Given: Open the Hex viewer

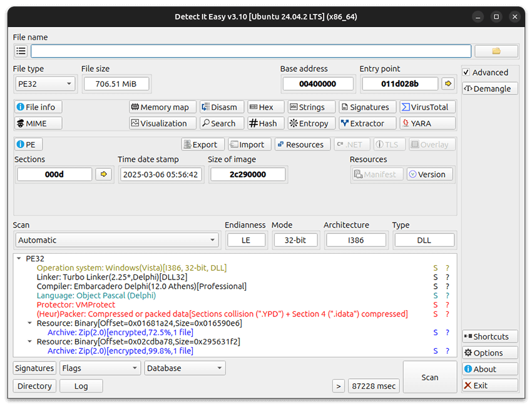Looking at the screenshot, I should click(265, 106).
